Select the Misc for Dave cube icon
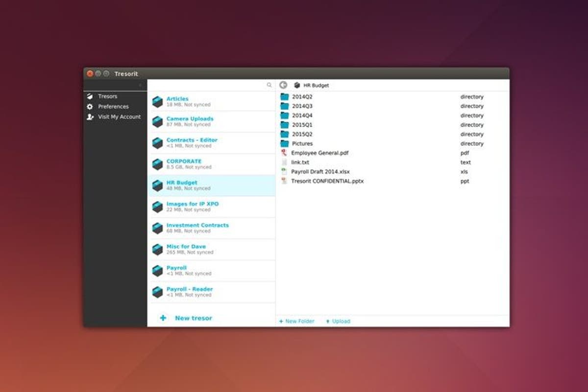 coord(157,250)
